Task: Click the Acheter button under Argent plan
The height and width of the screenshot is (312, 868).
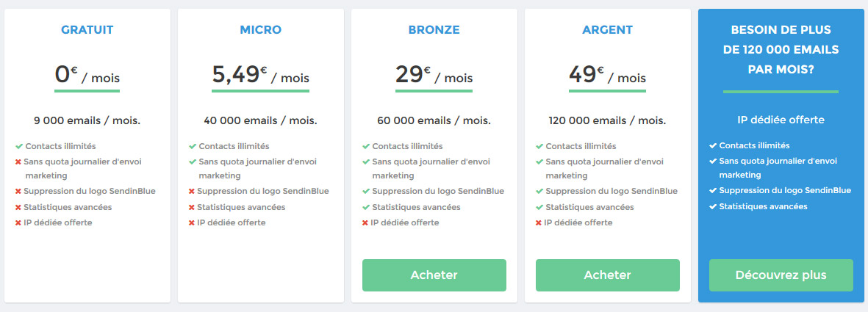Action: pyautogui.click(x=607, y=275)
